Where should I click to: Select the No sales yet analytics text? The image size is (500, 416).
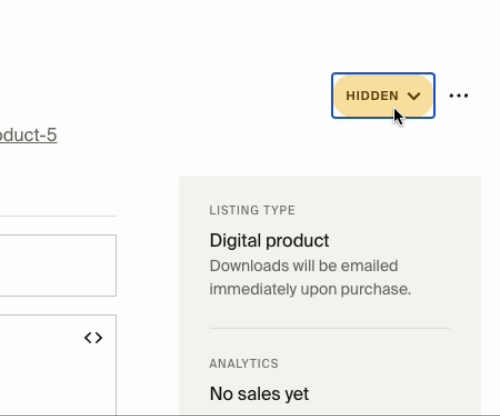tap(259, 394)
